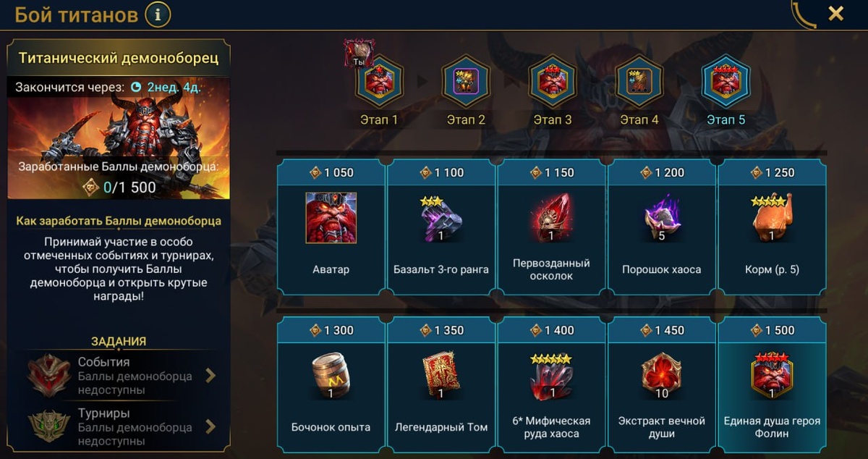This screenshot has height=459, width=868.
Task: Select the Аватар reward icon
Action: point(331,218)
